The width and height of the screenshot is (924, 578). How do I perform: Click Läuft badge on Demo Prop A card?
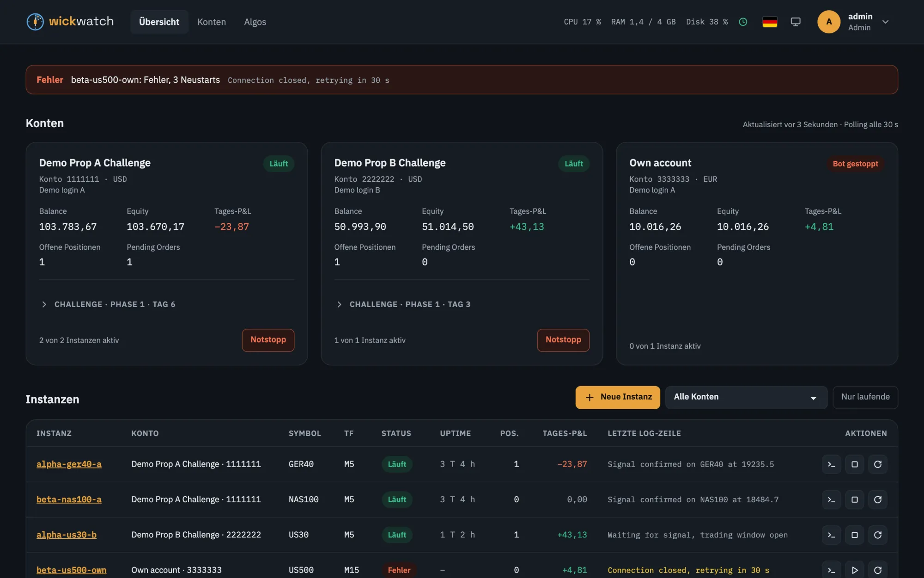[x=279, y=164]
